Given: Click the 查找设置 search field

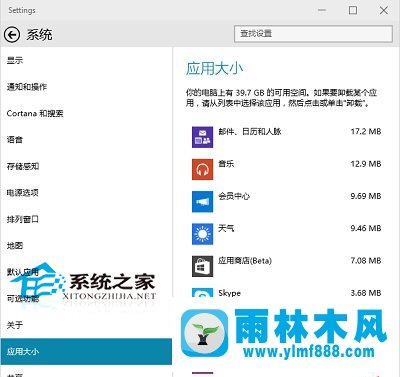Looking at the screenshot, I should click(313, 34).
